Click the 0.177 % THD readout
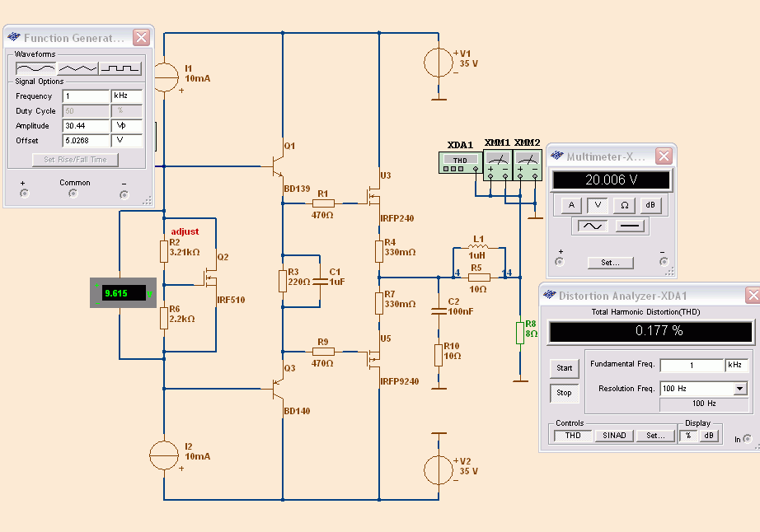This screenshot has width=760, height=532. pos(650,331)
